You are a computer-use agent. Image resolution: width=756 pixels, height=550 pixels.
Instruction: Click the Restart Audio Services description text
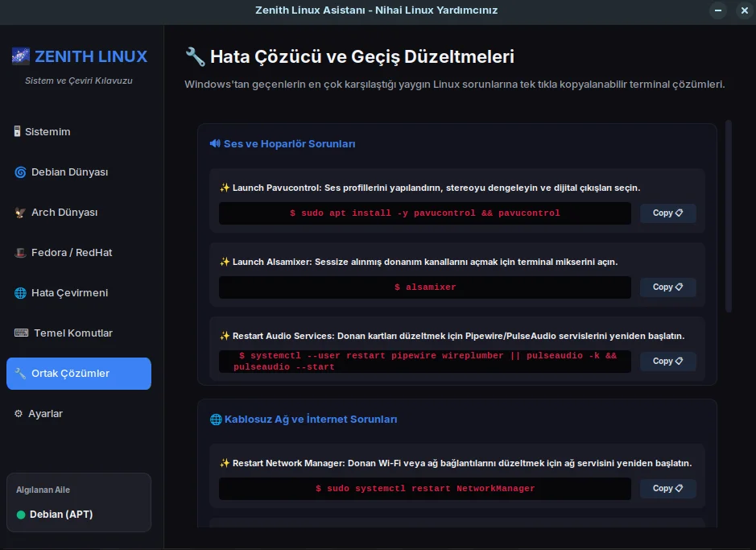click(x=459, y=336)
